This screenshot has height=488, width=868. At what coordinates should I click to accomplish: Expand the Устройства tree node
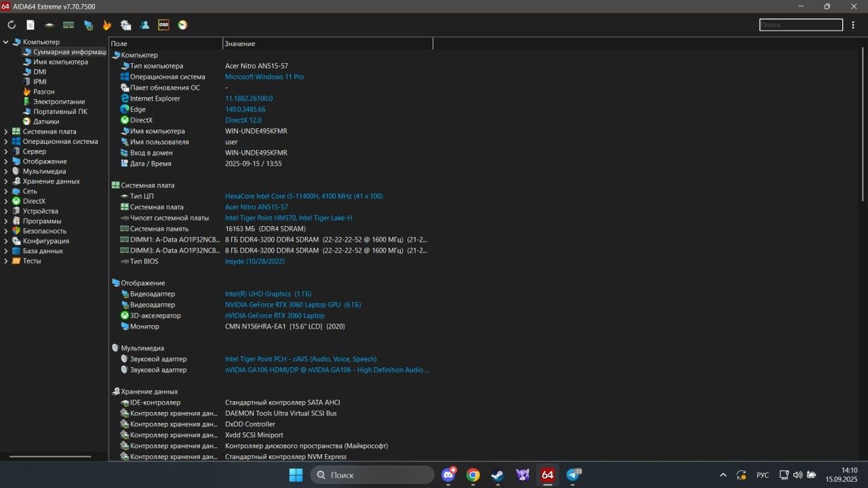tap(6, 211)
